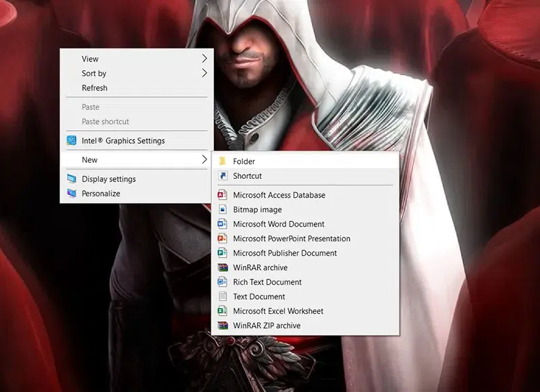The height and width of the screenshot is (392, 540).
Task: Click the Microsoft Excel Worksheet icon
Action: 223,311
